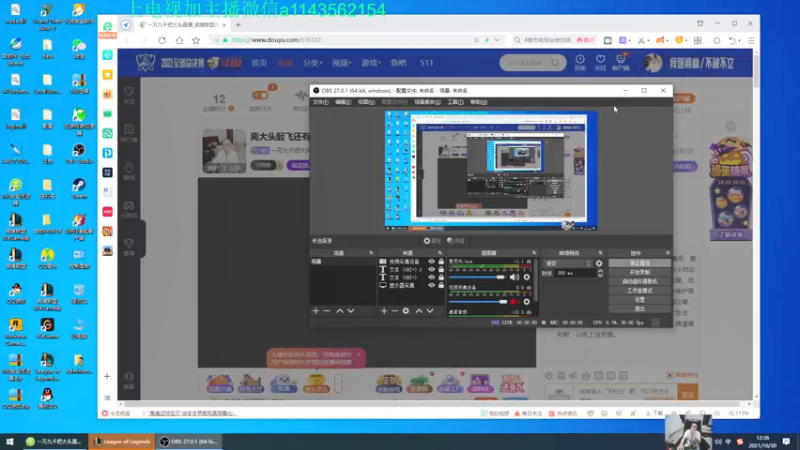Remove the selected scene with the minus button
This screenshot has width=800, height=450.
(x=327, y=311)
